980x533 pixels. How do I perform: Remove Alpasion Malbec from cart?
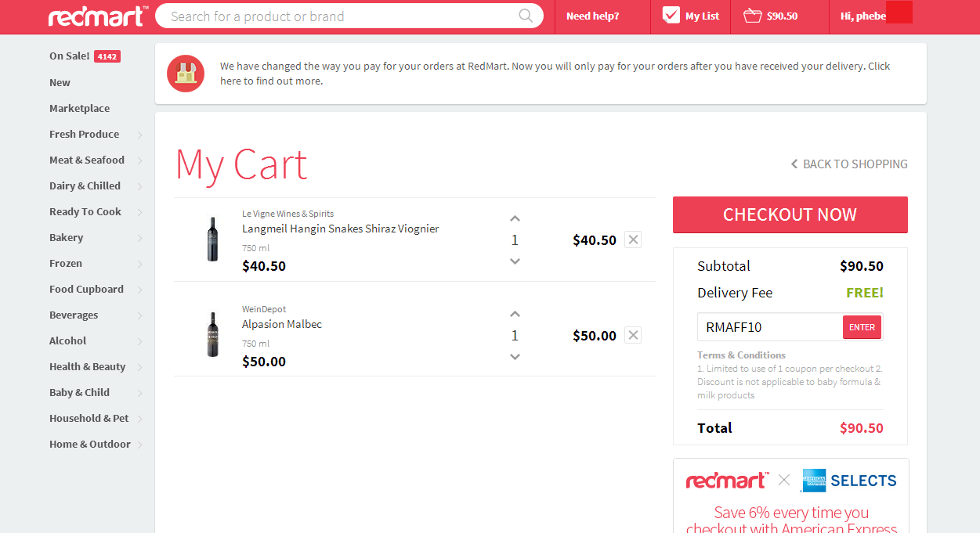[633, 335]
